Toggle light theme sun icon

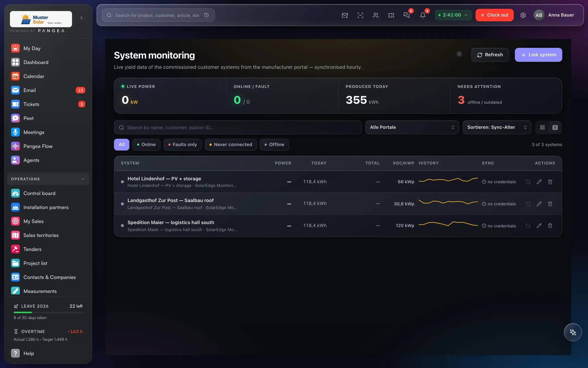[459, 54]
